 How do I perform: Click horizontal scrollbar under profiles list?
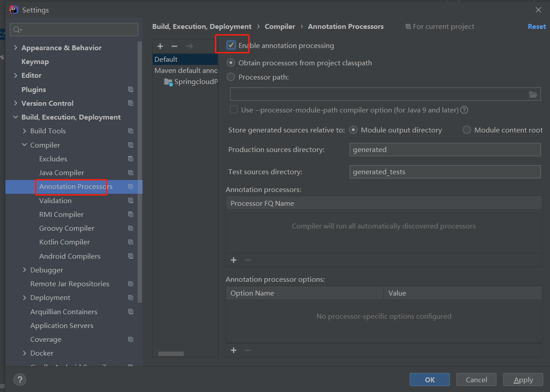[x=171, y=354]
